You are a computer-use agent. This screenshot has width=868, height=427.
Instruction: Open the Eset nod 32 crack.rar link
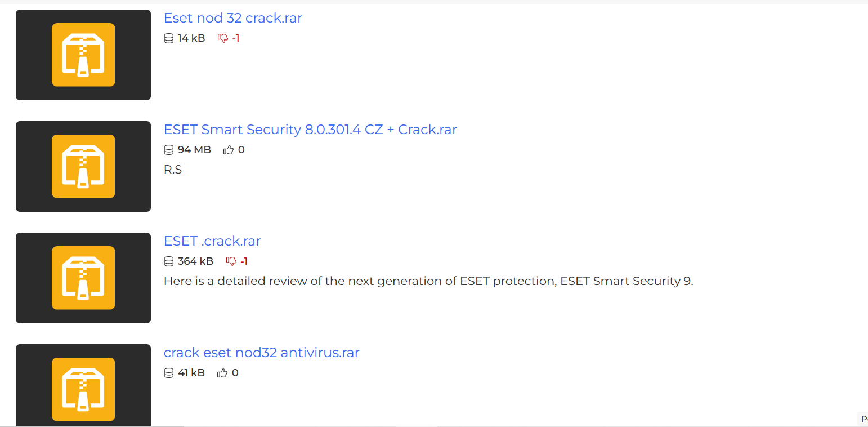tap(232, 18)
